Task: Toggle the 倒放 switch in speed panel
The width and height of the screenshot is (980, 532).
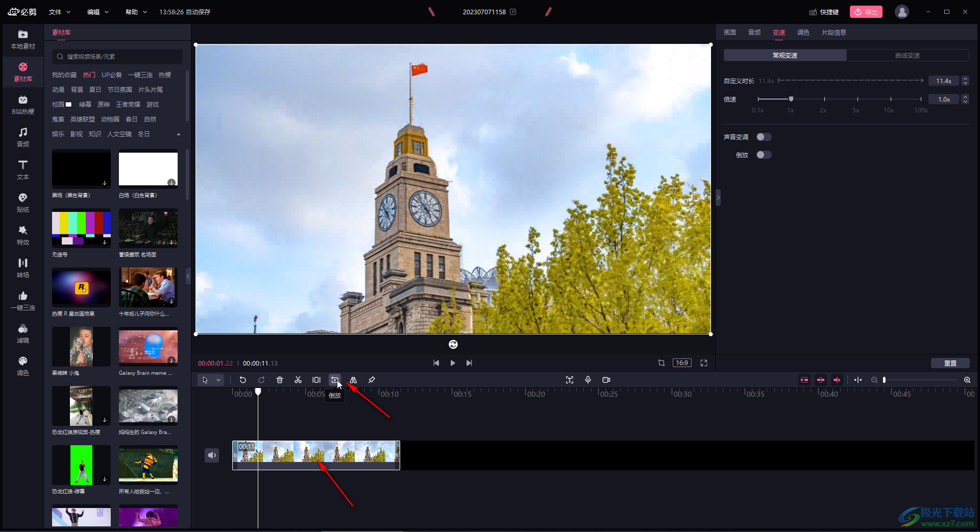Action: (x=764, y=155)
